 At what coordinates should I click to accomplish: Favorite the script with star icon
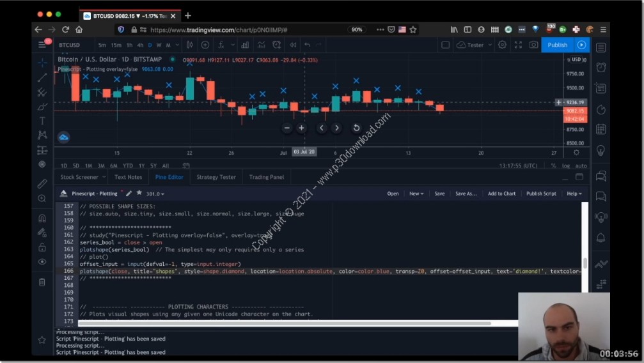tap(139, 193)
